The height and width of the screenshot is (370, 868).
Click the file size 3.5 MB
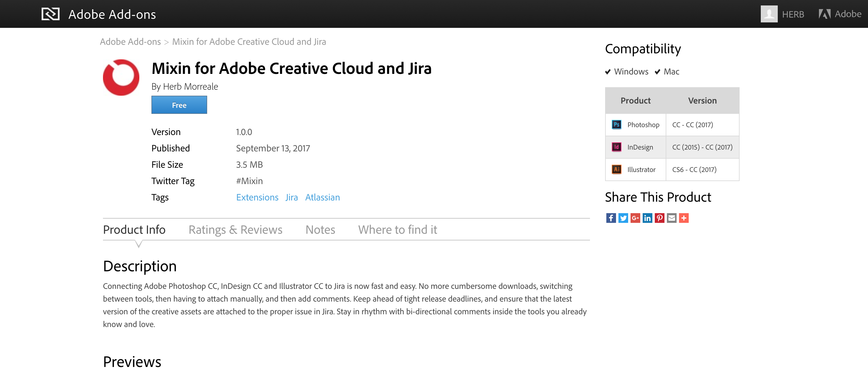tap(249, 164)
